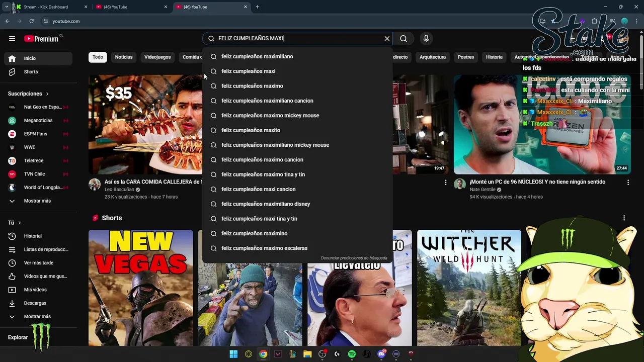This screenshot has height=362, width=644.
Task: Open options menu for Nate Gentile video
Action: click(628, 183)
